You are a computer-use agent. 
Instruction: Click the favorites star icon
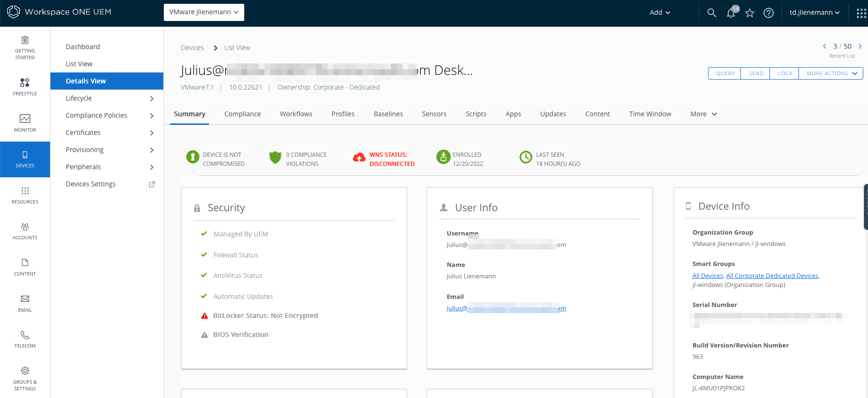click(x=750, y=13)
